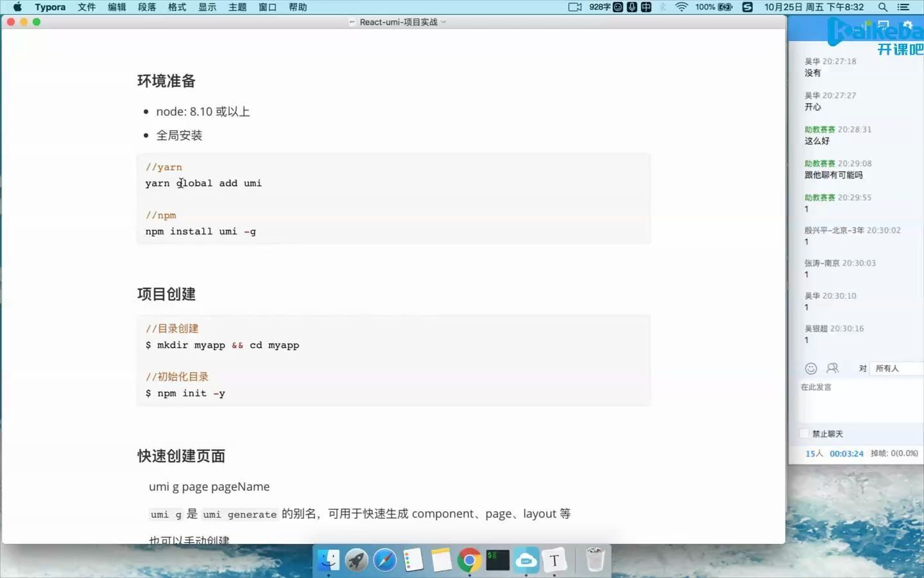Click the //yarn comment in code block
Image resolution: width=924 pixels, height=578 pixels.
coord(164,167)
